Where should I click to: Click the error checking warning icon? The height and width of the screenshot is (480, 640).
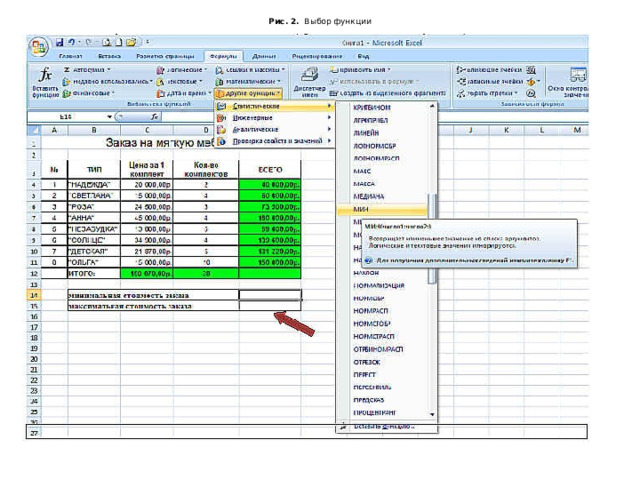pyautogui.click(x=530, y=82)
